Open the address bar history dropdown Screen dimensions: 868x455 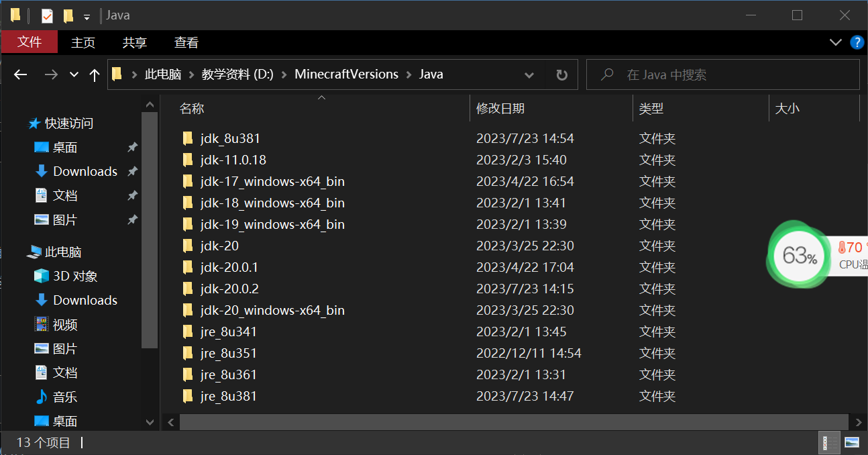[x=529, y=74]
